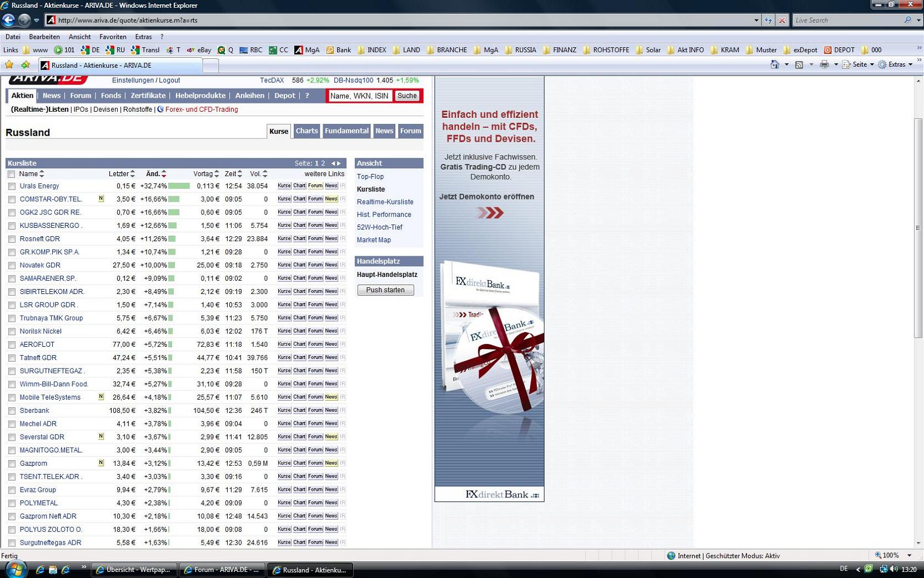Click the refresh page icon
The height and width of the screenshot is (578, 924).
click(769, 20)
